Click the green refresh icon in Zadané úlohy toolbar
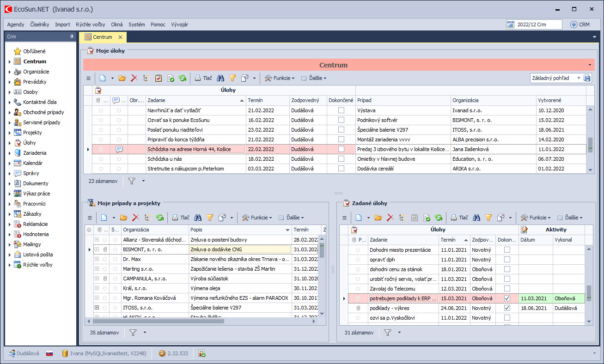 (x=438, y=218)
